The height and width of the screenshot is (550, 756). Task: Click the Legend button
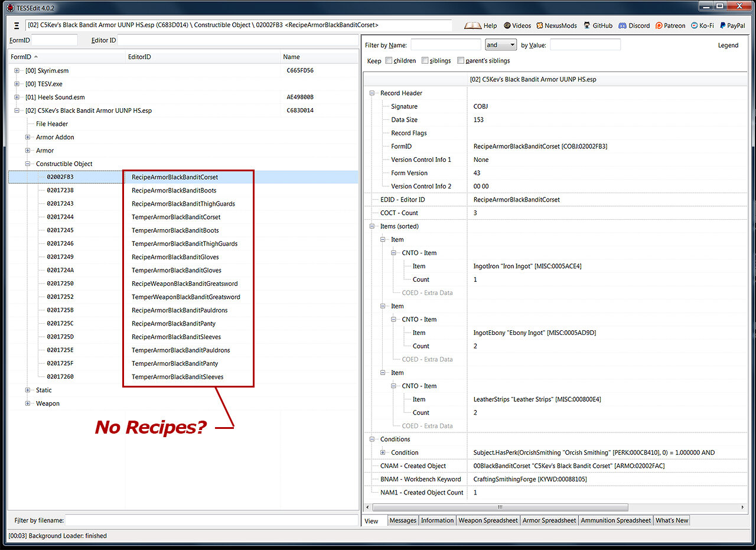[x=728, y=45]
